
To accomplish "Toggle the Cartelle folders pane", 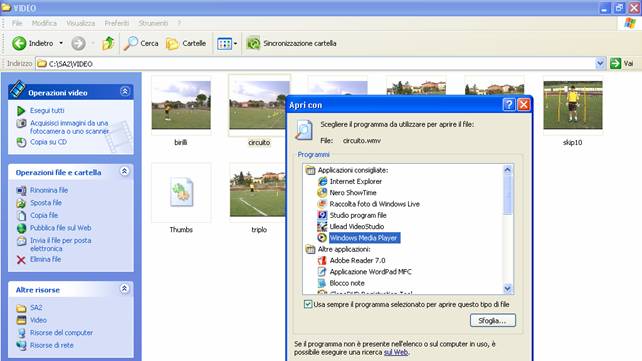I will click(x=186, y=43).
